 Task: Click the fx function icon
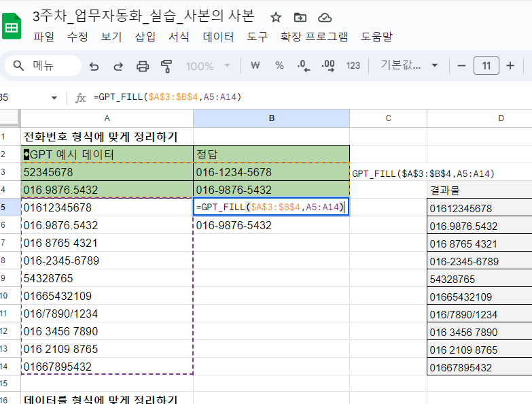80,98
